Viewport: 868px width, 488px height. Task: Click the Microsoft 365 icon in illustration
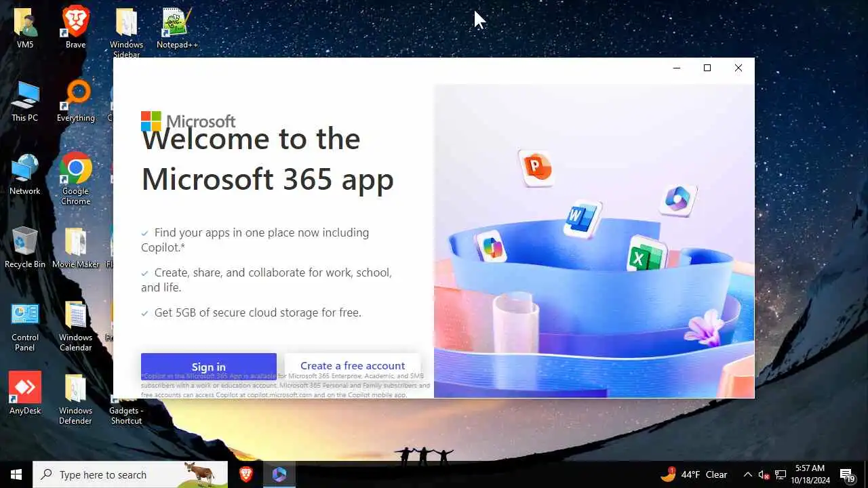(677, 199)
